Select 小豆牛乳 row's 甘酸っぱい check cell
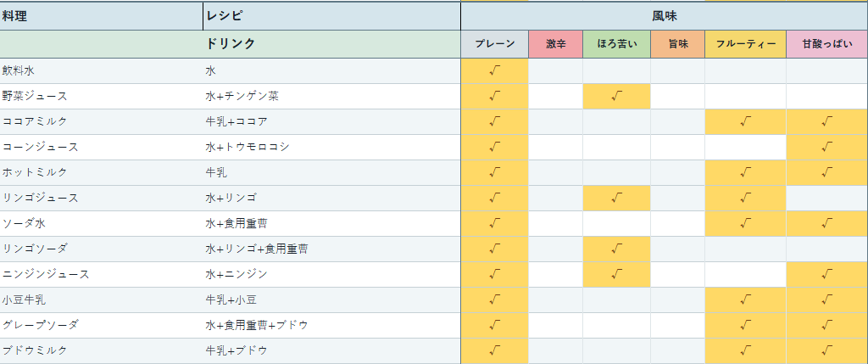 point(827,300)
